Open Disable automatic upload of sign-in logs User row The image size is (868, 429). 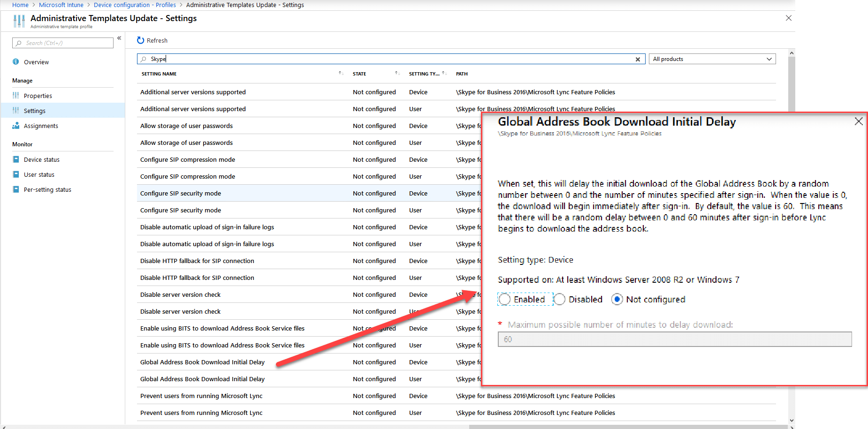[x=309, y=244]
